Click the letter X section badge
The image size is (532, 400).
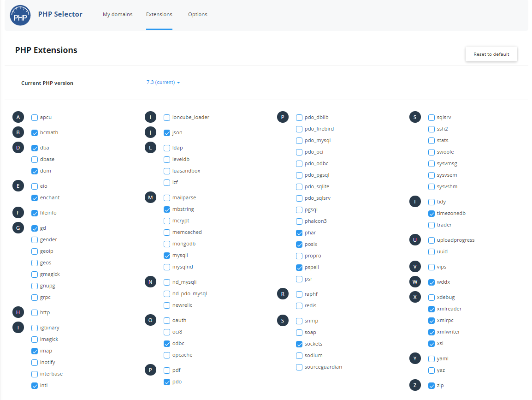[415, 297]
